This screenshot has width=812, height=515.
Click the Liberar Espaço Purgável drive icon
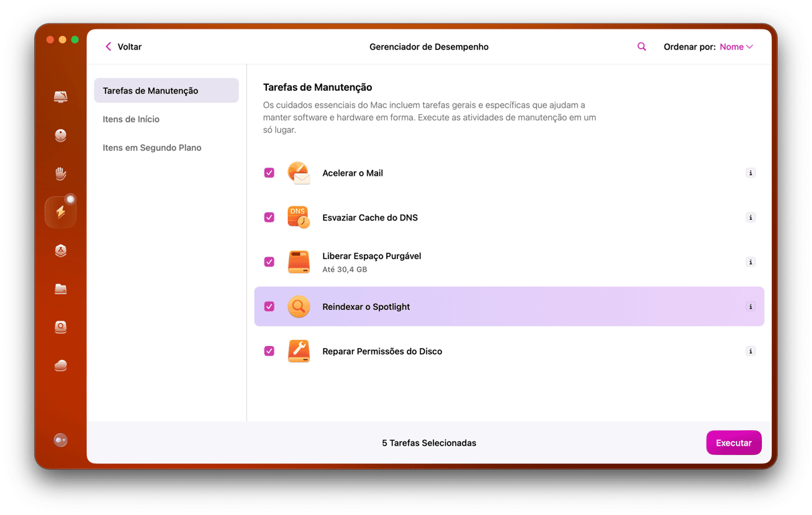tap(298, 262)
